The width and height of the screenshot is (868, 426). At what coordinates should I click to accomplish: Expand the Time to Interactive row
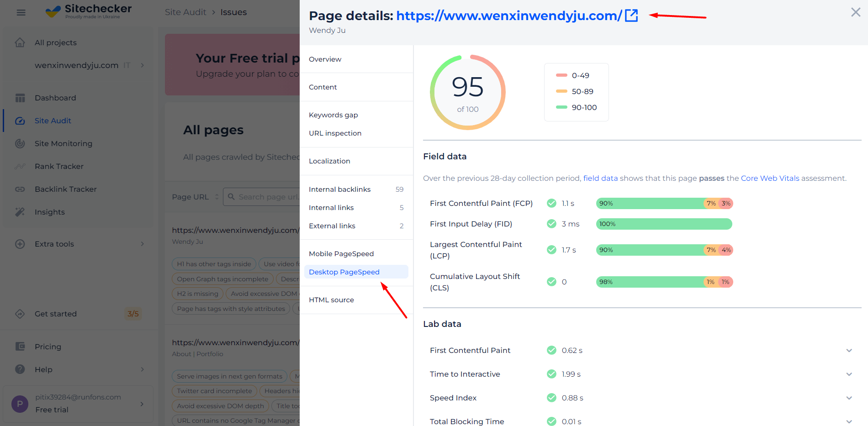pyautogui.click(x=849, y=374)
